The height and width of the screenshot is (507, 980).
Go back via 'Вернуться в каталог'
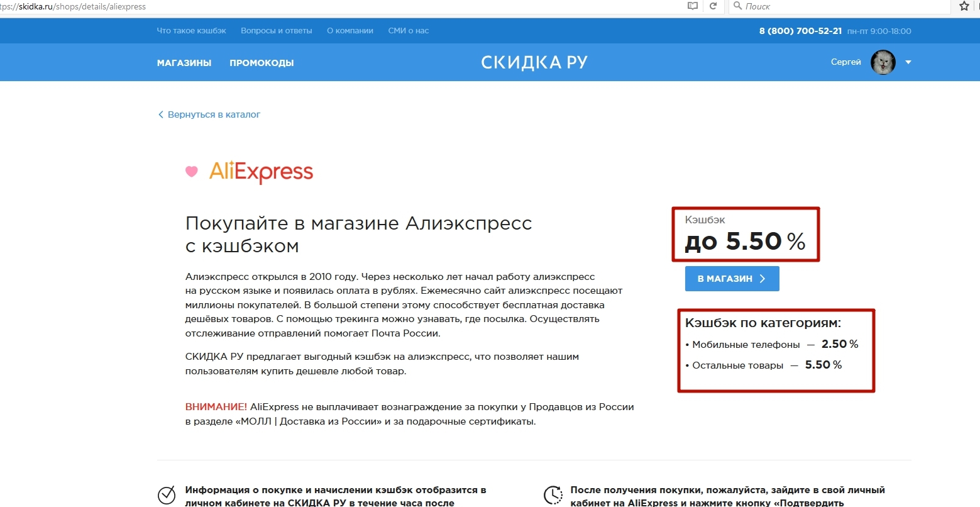pyautogui.click(x=209, y=114)
